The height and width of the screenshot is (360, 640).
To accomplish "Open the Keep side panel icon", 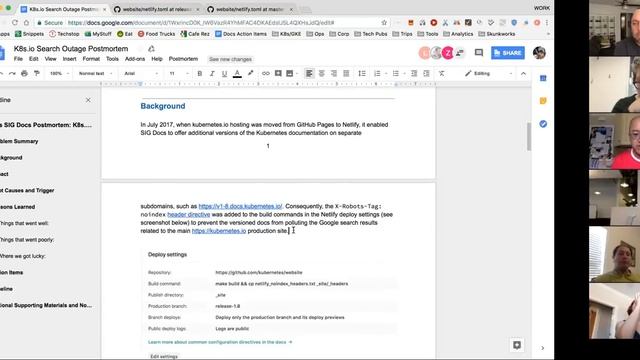I will (543, 101).
